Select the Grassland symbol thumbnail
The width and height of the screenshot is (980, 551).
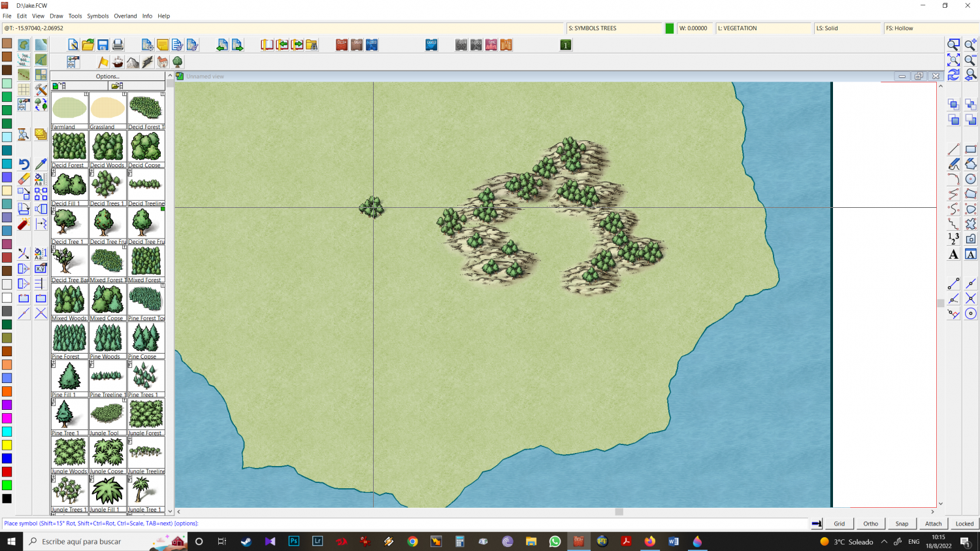(x=107, y=110)
